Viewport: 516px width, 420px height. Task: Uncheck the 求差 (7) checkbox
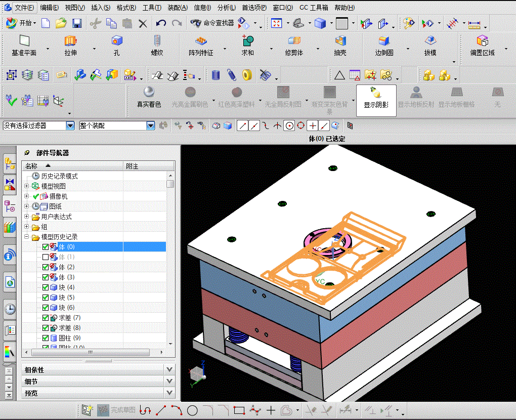(x=46, y=318)
